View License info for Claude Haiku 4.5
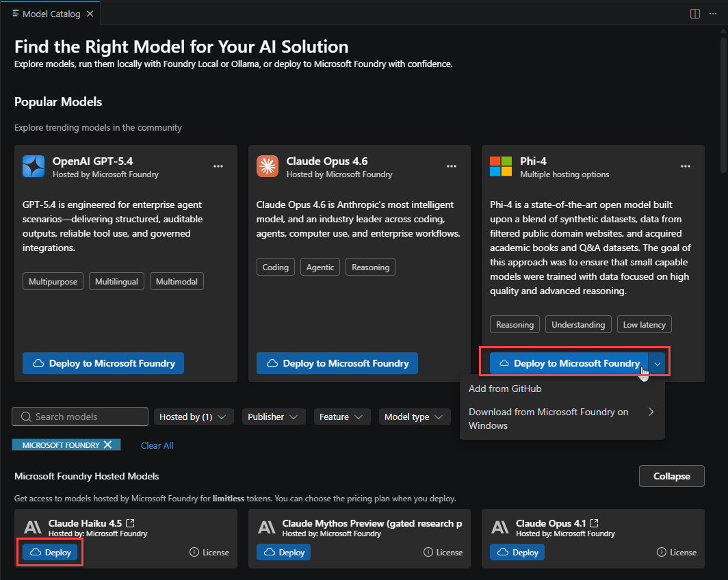This screenshot has width=728, height=580. (209, 552)
